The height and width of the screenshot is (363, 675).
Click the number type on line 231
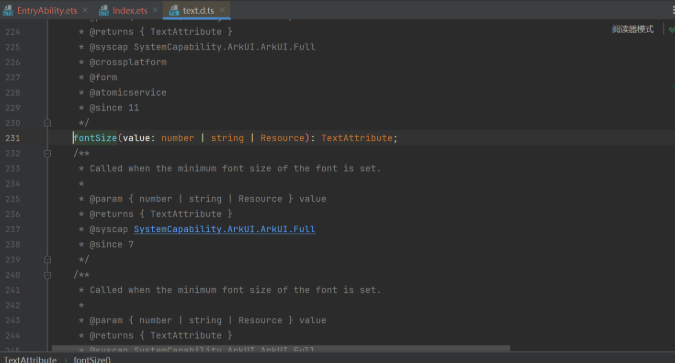[x=177, y=138]
